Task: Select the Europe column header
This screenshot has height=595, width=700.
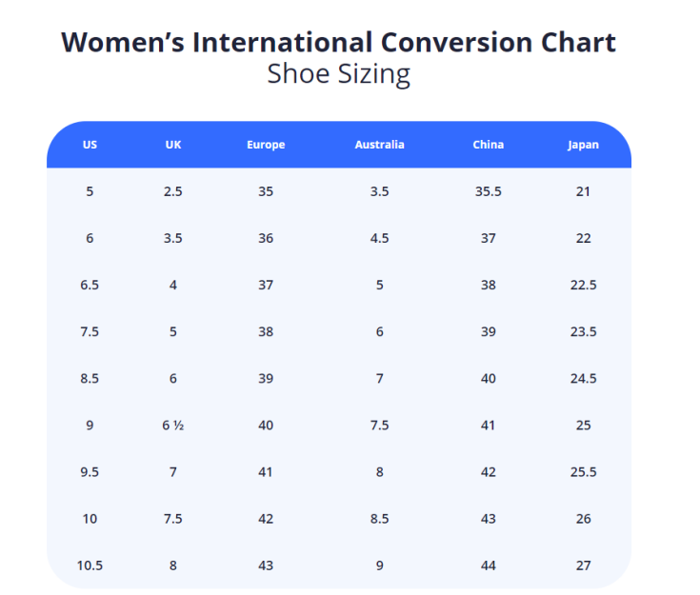Action: (x=266, y=145)
